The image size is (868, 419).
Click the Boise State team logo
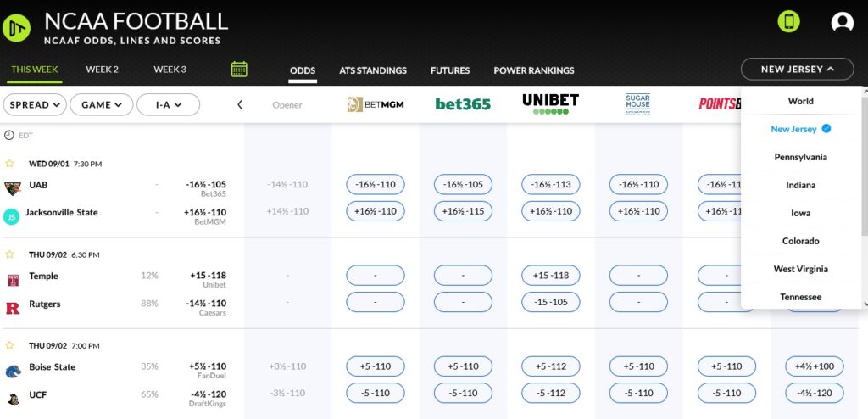13,372
